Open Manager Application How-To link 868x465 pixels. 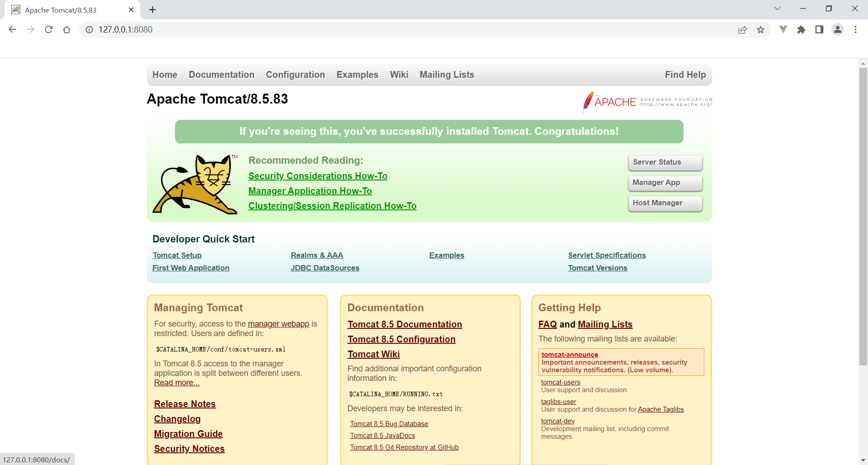pyautogui.click(x=310, y=191)
